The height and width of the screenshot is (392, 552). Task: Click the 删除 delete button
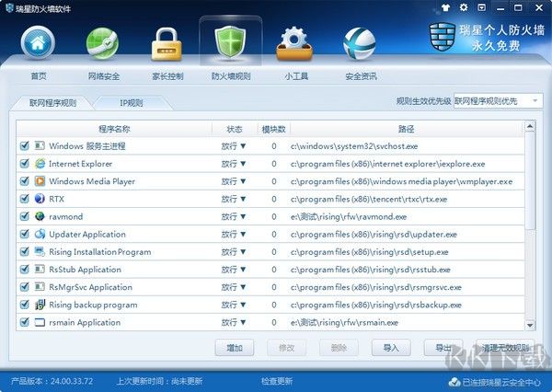(339, 348)
